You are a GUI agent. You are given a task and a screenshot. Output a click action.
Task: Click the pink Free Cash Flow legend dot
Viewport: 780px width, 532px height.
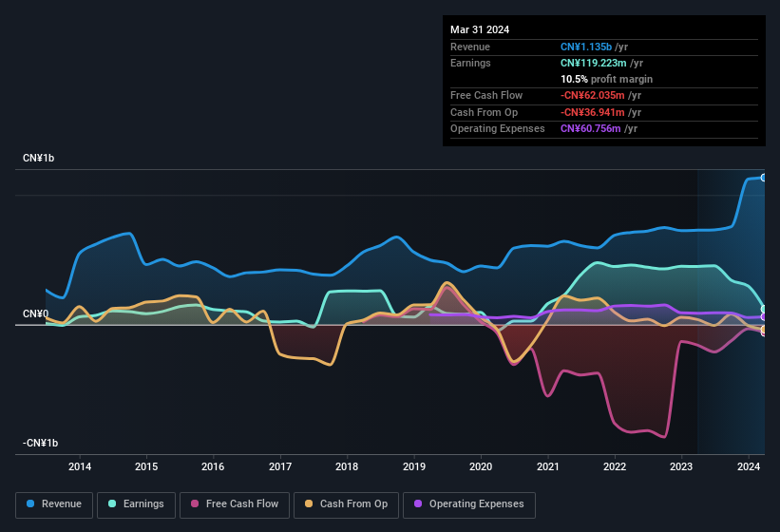click(195, 504)
